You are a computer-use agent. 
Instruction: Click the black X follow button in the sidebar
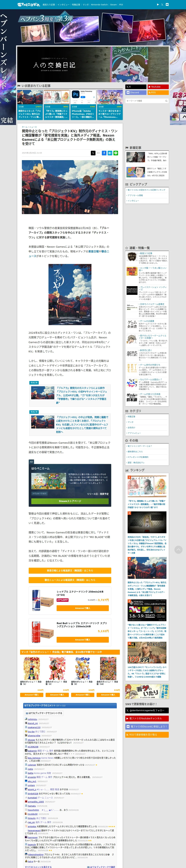pyautogui.click(x=136, y=87)
